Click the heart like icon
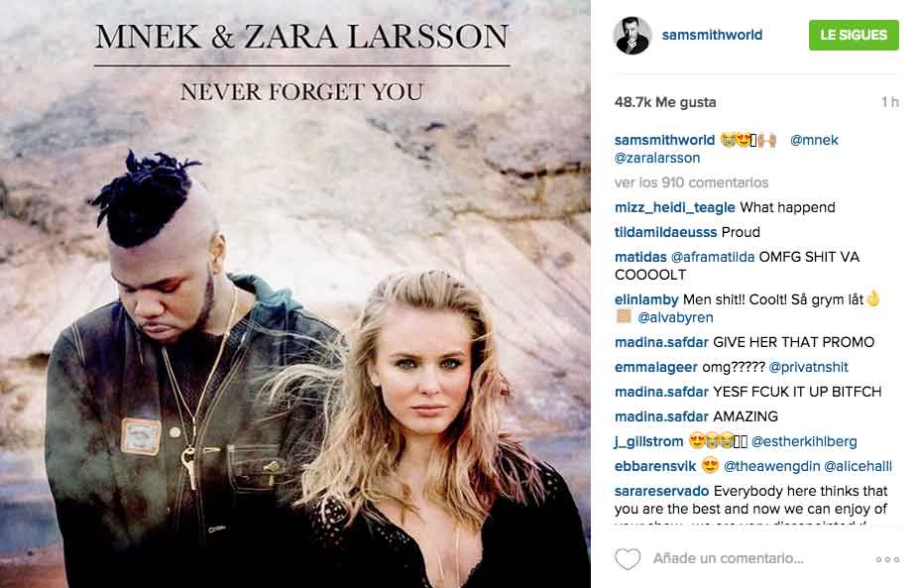Image resolution: width=920 pixels, height=588 pixels. (628, 558)
